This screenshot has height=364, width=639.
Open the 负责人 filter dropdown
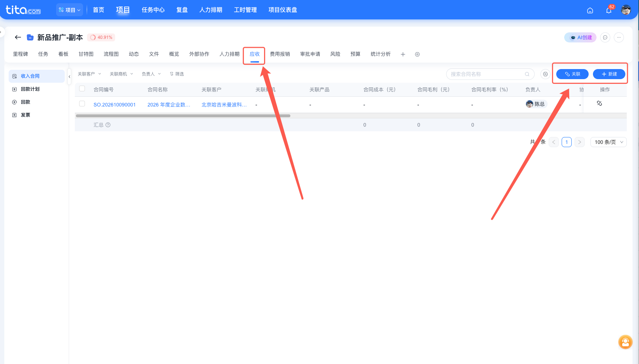(x=151, y=74)
